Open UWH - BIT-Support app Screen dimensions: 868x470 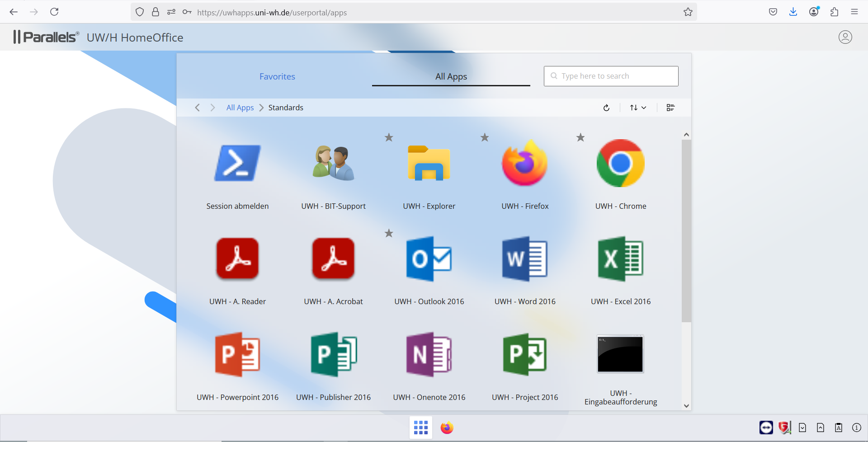333,163
